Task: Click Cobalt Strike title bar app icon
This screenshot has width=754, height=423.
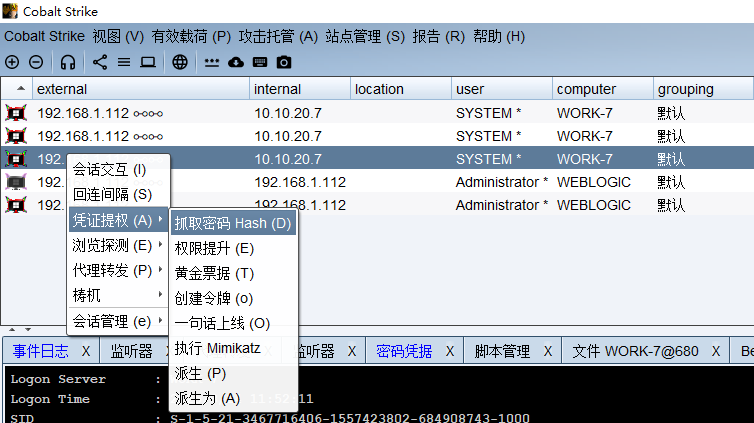Action: click(10, 11)
